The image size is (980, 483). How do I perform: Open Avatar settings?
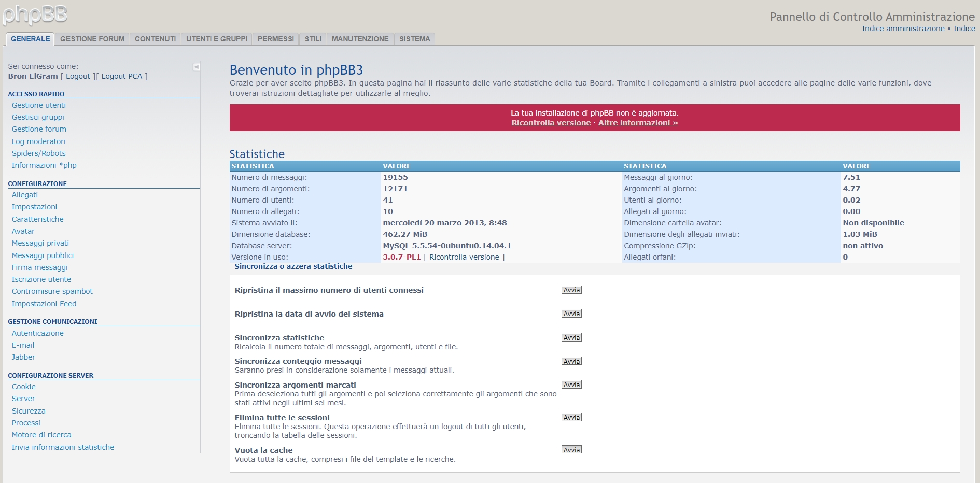pyautogui.click(x=23, y=231)
